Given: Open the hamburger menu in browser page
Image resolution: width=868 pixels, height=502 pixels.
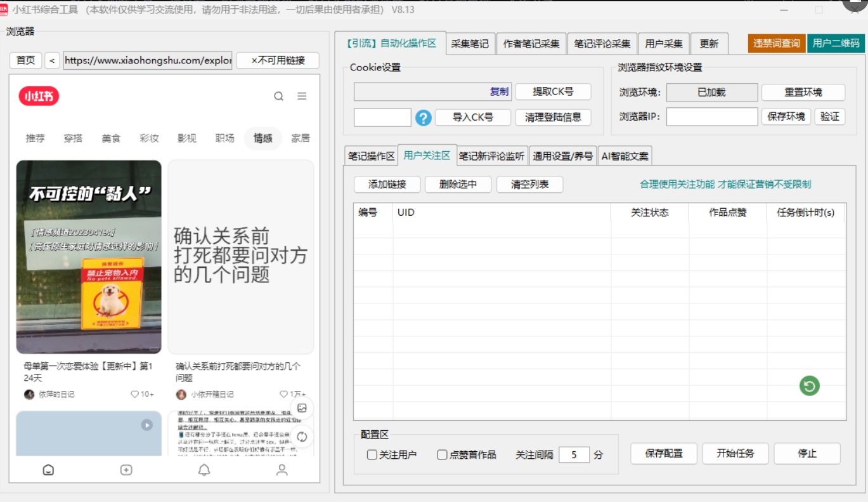Looking at the screenshot, I should point(302,96).
